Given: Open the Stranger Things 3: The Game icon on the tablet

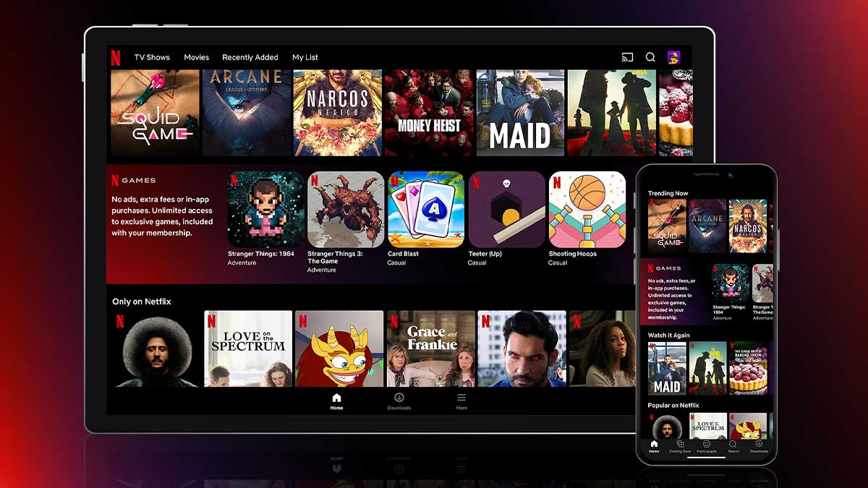Looking at the screenshot, I should [346, 210].
